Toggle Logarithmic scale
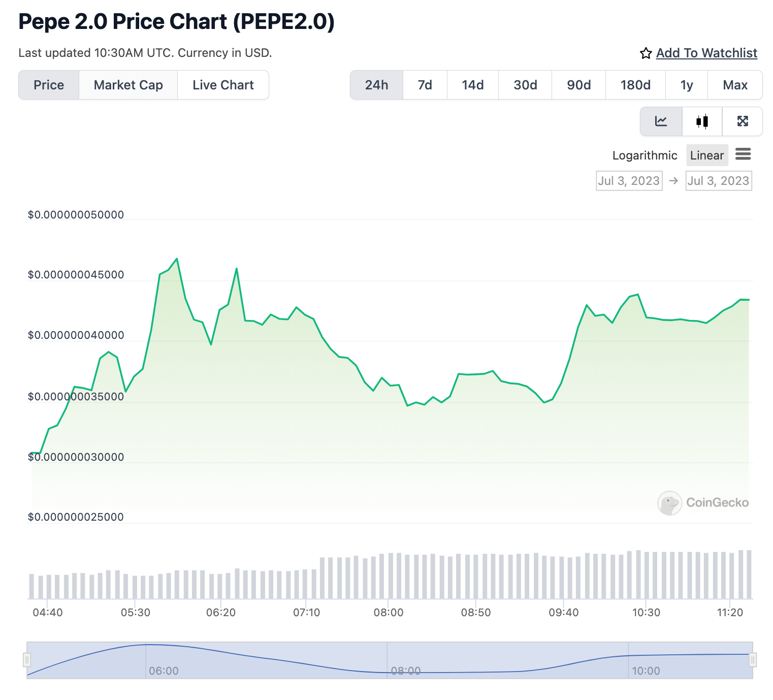 coord(645,155)
